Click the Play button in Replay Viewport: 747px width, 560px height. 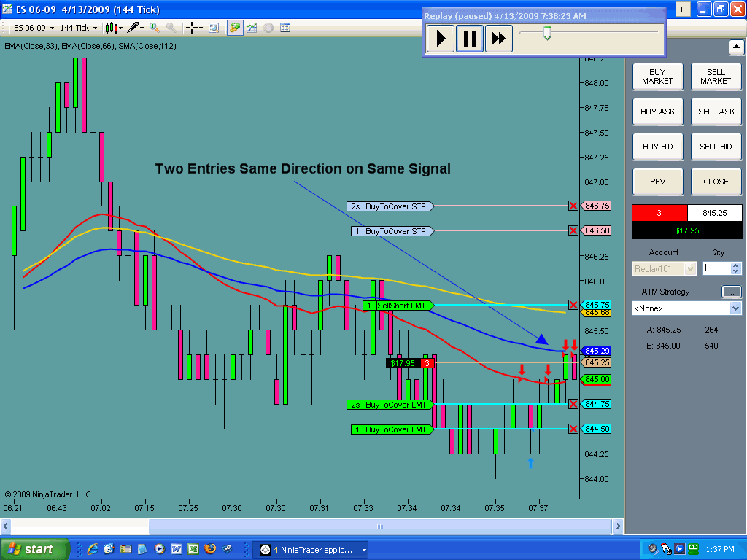[x=440, y=39]
